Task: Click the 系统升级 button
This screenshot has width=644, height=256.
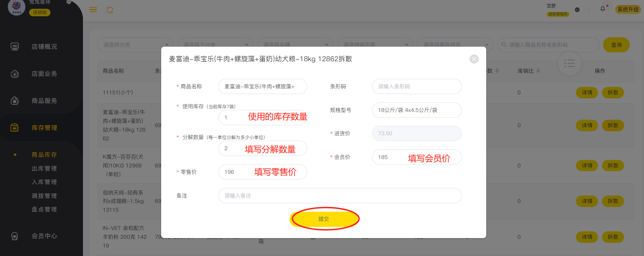Action: click(628, 9)
